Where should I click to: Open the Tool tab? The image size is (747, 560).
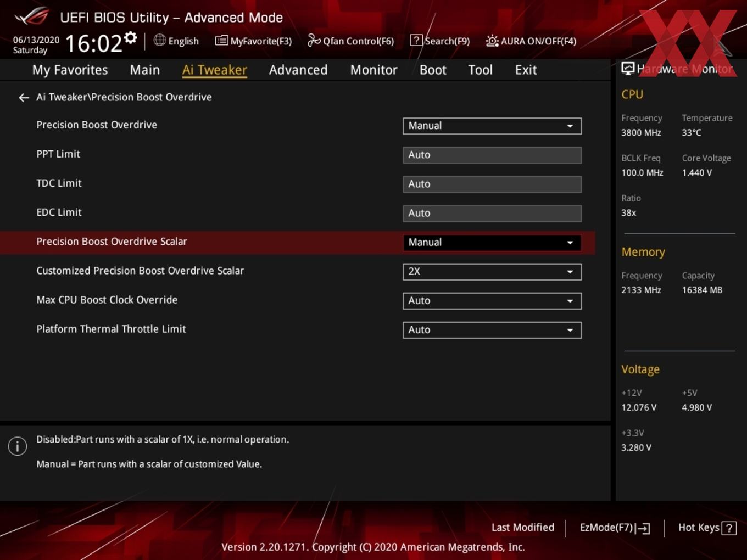pyautogui.click(x=480, y=70)
